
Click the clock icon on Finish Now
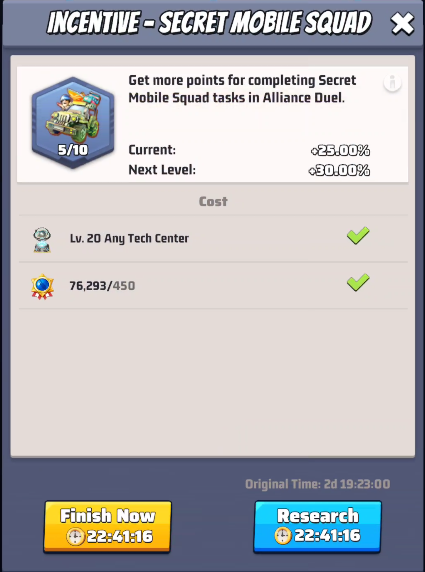tap(76, 536)
